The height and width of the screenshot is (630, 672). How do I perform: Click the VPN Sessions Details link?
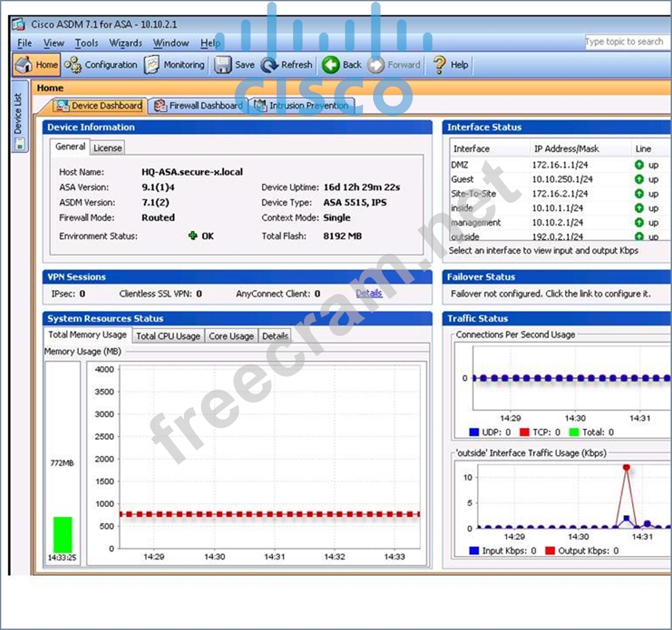point(368,293)
